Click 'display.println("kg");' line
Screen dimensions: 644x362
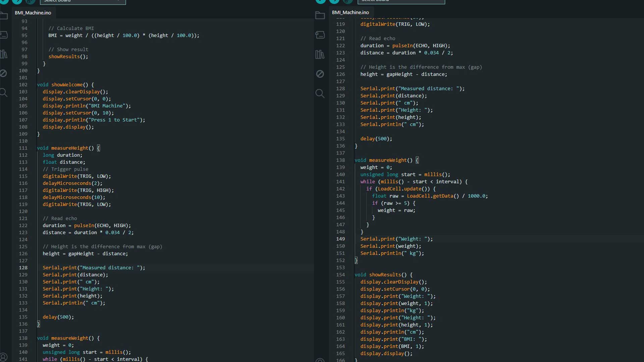(x=392, y=310)
